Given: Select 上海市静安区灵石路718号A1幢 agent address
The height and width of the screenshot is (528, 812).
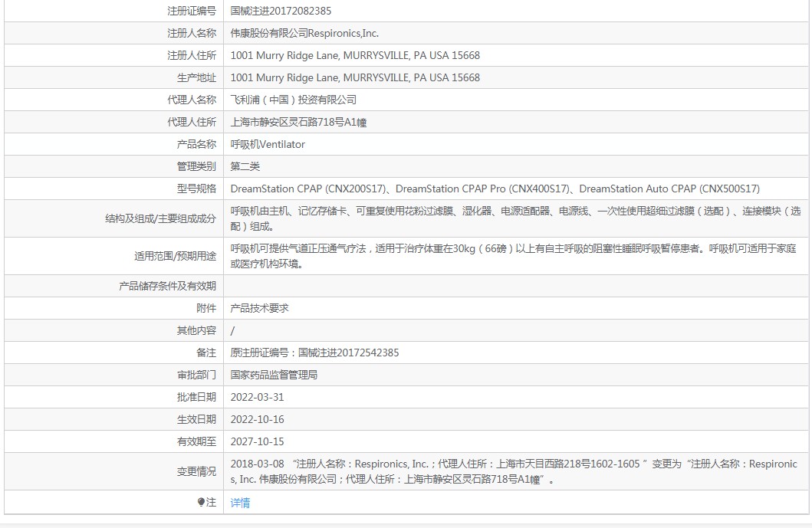Looking at the screenshot, I should [299, 122].
